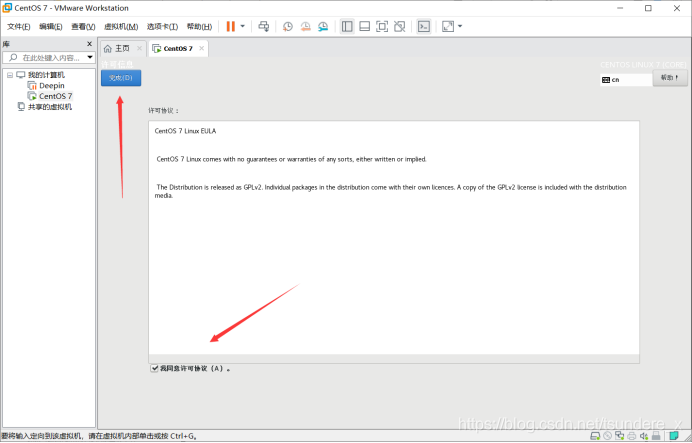This screenshot has width=692, height=443.
Task: Revert to the previous snapshot icon
Action: pyautogui.click(x=305, y=26)
